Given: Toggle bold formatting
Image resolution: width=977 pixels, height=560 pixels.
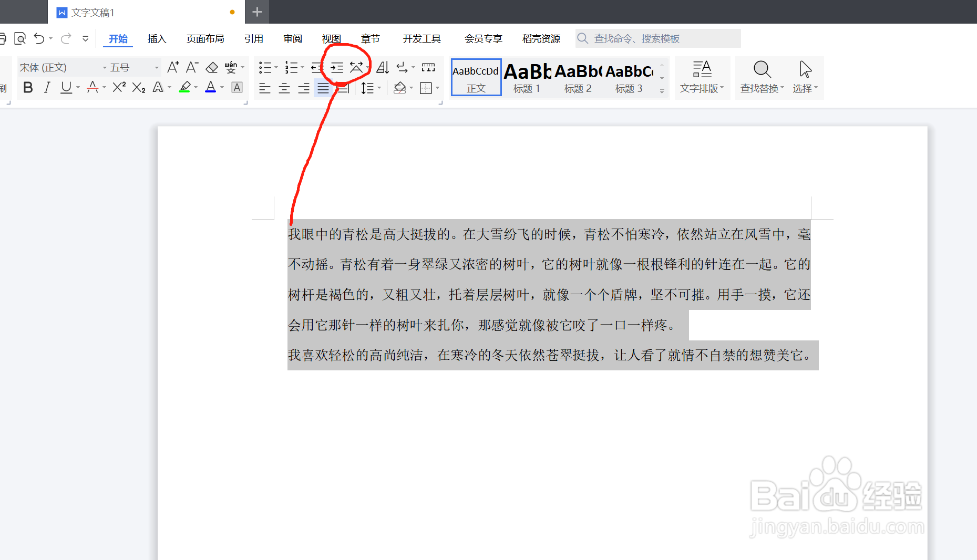Looking at the screenshot, I should pos(28,88).
